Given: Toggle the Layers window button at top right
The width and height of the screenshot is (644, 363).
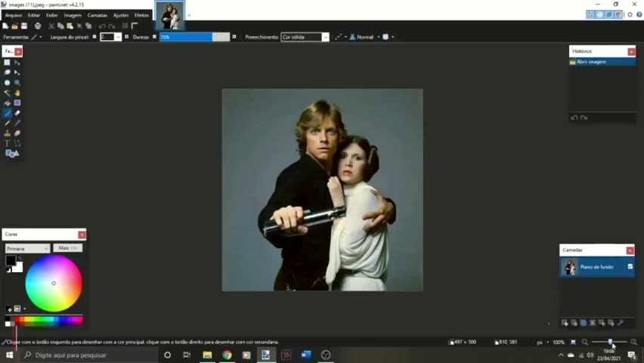Looking at the screenshot, I should coord(609,14).
